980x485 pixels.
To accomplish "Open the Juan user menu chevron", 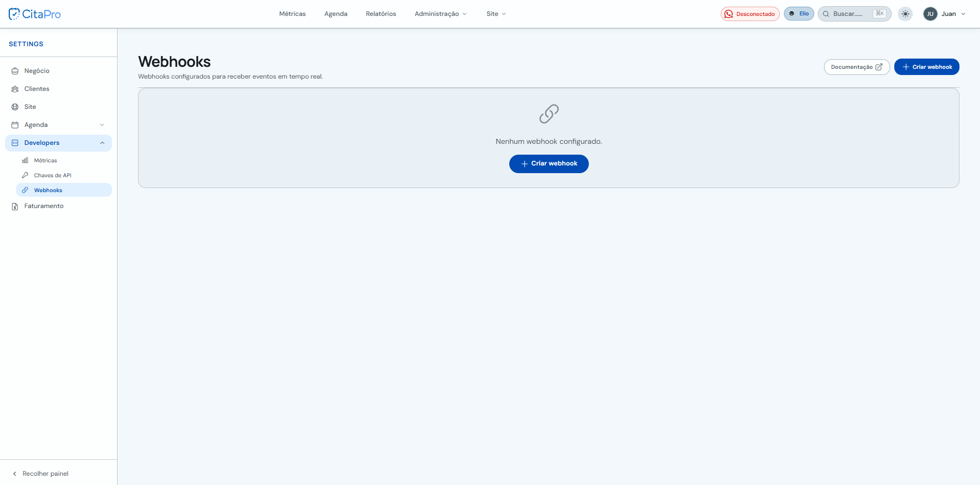I will coord(963,14).
